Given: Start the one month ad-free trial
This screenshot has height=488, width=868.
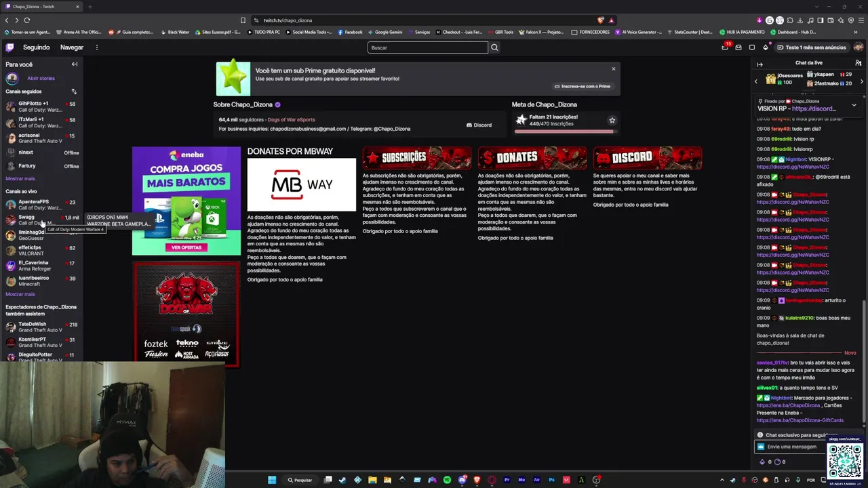Looking at the screenshot, I should coord(812,47).
